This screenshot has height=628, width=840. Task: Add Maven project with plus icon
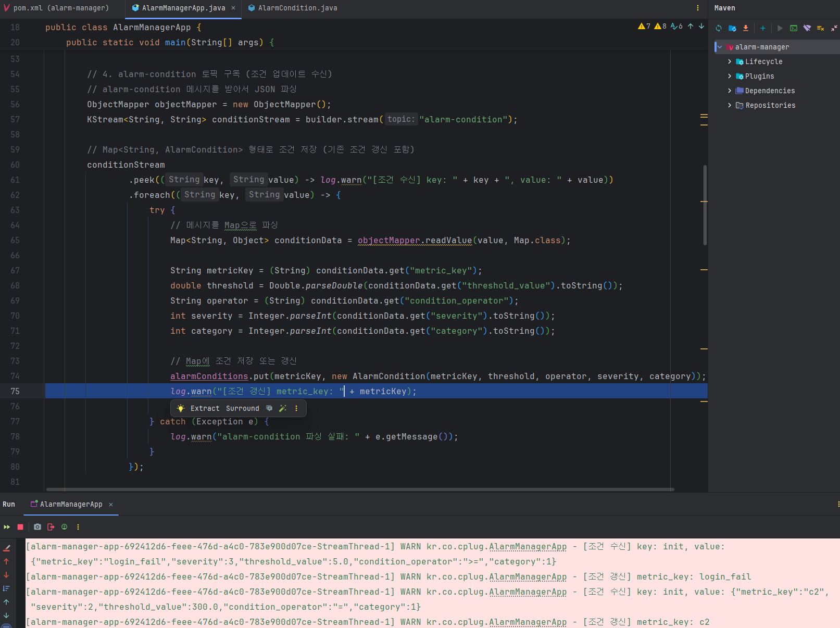click(x=763, y=28)
